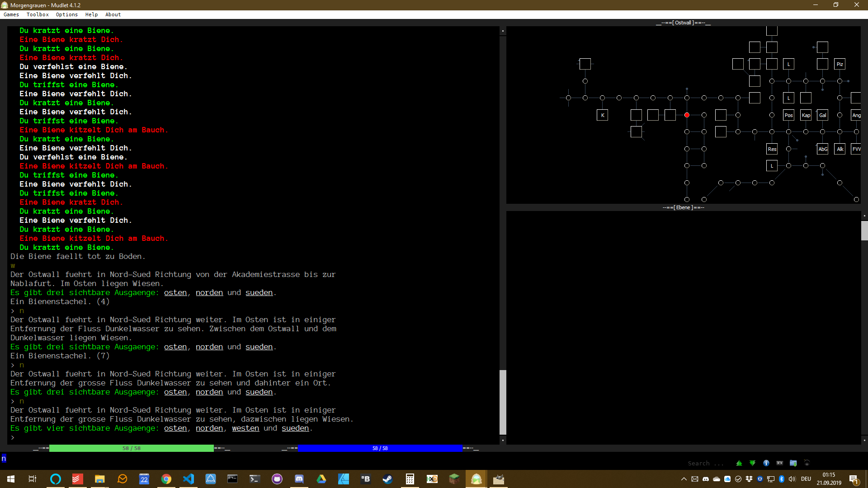Screen dimensions: 868x488
Task: Toggle the replay recording tape icon
Action: click(x=780, y=463)
